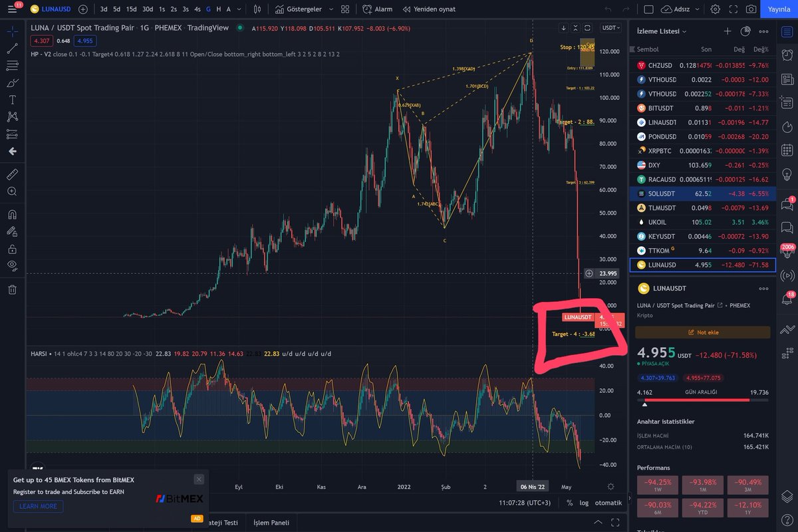Collapse the bottom panel with chevron

pyautogui.click(x=598, y=523)
